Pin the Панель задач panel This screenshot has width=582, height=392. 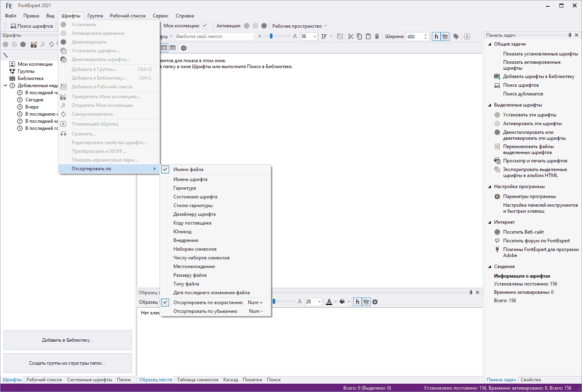[570, 35]
